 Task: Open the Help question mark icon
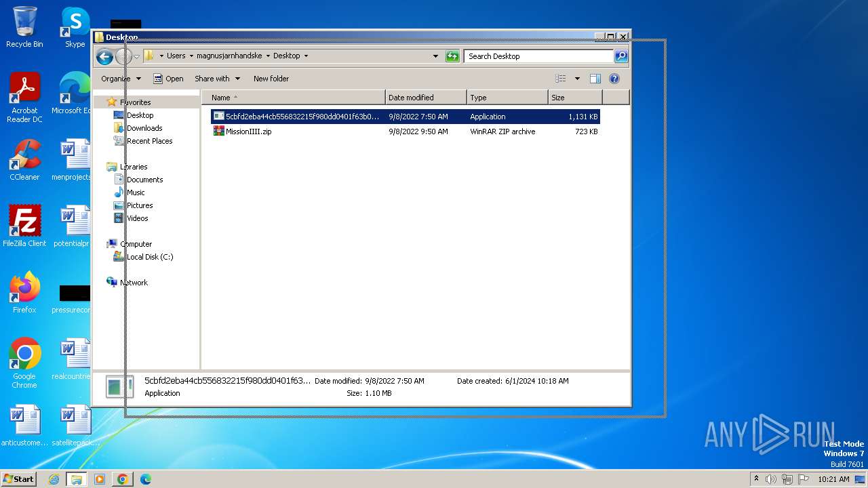614,79
